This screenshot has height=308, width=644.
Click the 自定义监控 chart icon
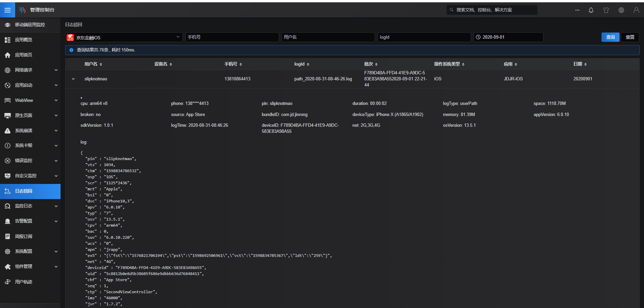click(x=7, y=176)
